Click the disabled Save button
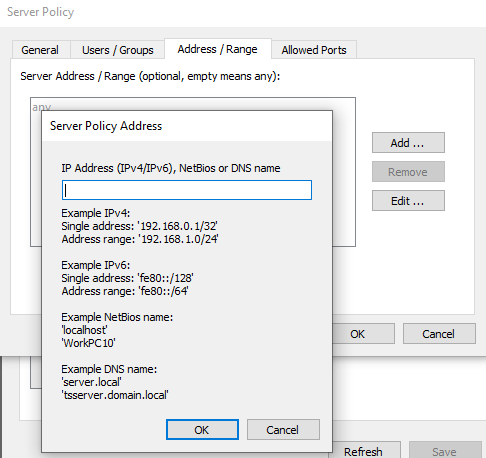 (445, 451)
